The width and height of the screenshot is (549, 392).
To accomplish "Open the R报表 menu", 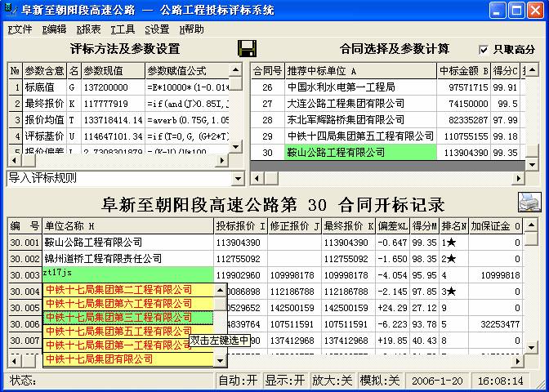I will pyautogui.click(x=88, y=29).
